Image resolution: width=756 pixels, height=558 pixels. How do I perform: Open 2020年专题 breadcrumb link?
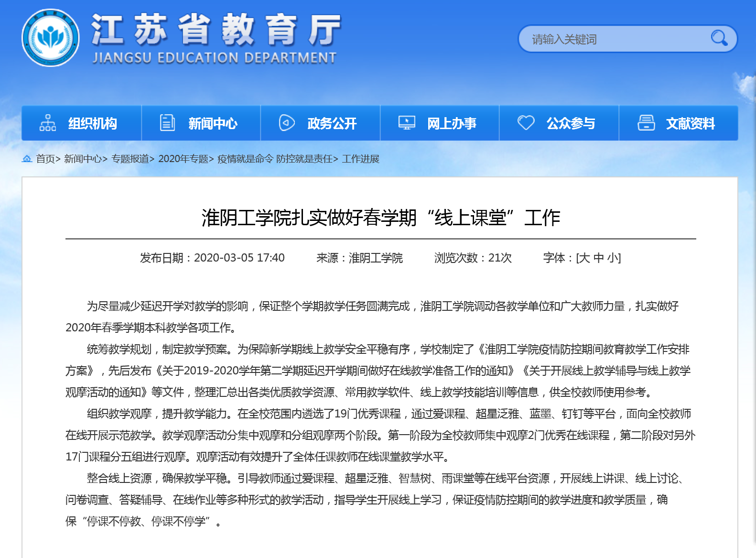click(183, 159)
